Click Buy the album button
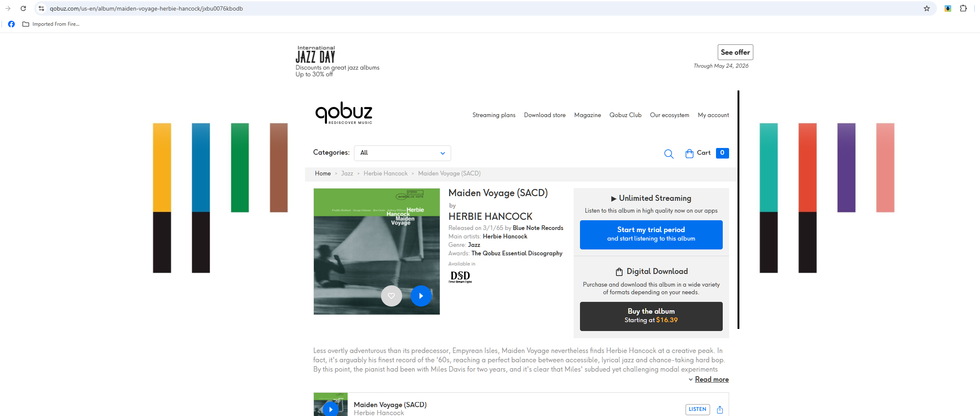Viewport: 980px width, 416px height. click(651, 316)
